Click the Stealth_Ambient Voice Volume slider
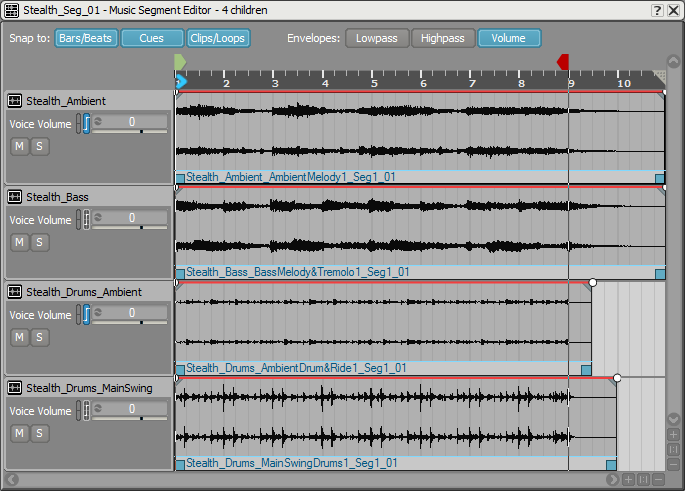Viewport: 685px width, 491px height. pyautogui.click(x=130, y=131)
